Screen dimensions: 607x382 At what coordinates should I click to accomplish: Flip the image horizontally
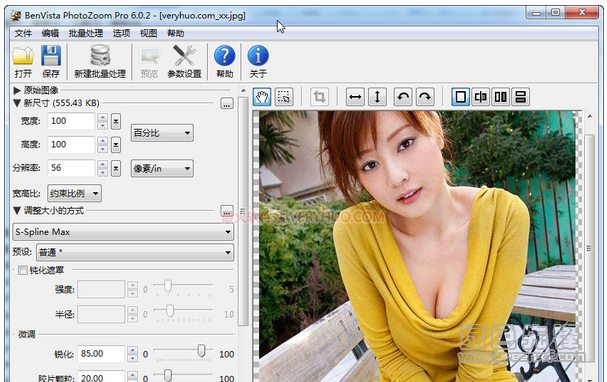tap(355, 97)
